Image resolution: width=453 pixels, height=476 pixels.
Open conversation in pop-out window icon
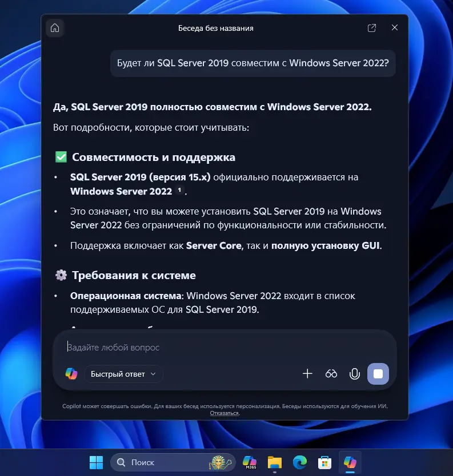pos(372,28)
